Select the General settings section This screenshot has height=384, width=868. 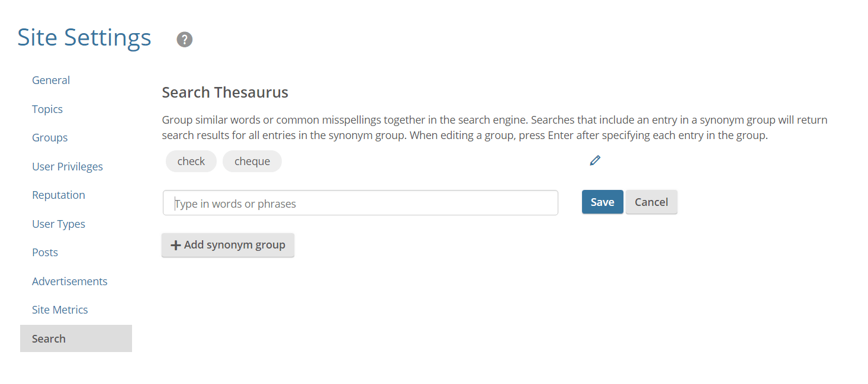[50, 80]
